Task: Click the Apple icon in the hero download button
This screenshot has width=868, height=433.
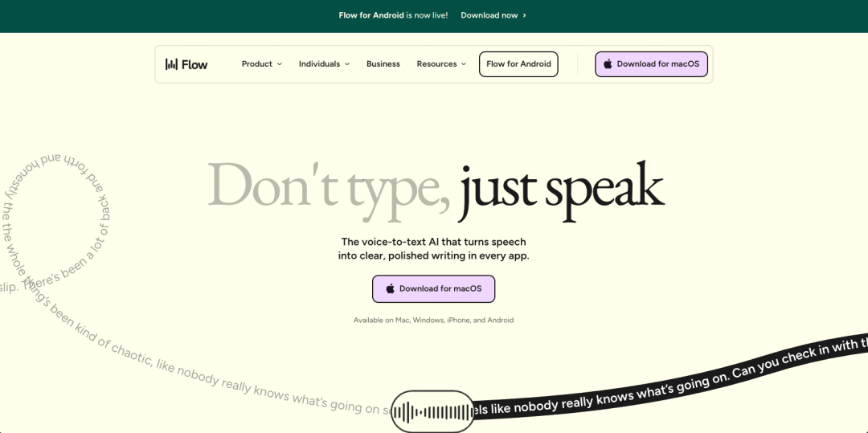Action: [391, 288]
